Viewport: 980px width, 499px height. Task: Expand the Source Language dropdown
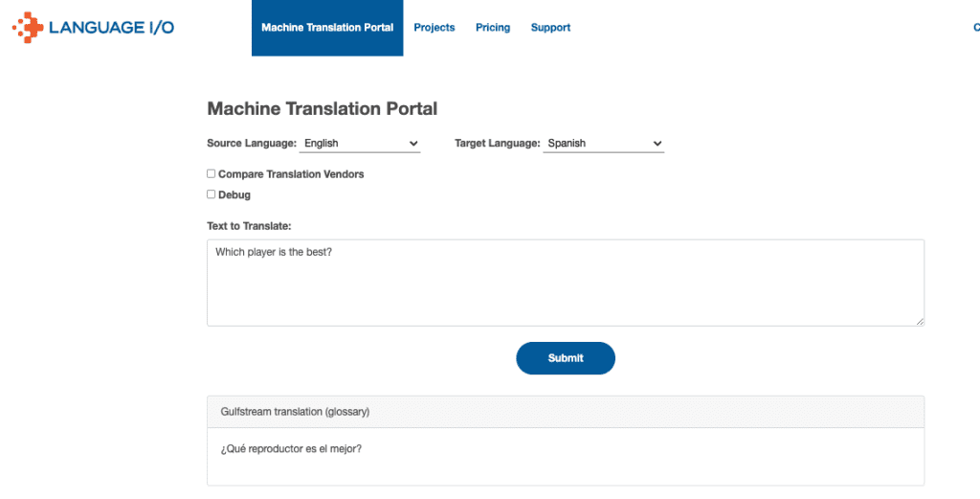point(360,144)
